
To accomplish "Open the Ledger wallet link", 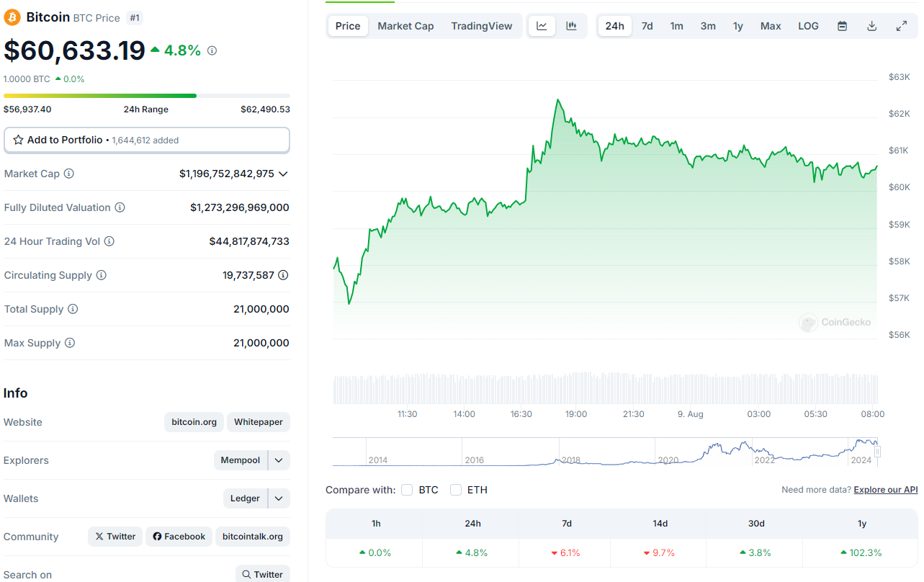I will [x=245, y=498].
